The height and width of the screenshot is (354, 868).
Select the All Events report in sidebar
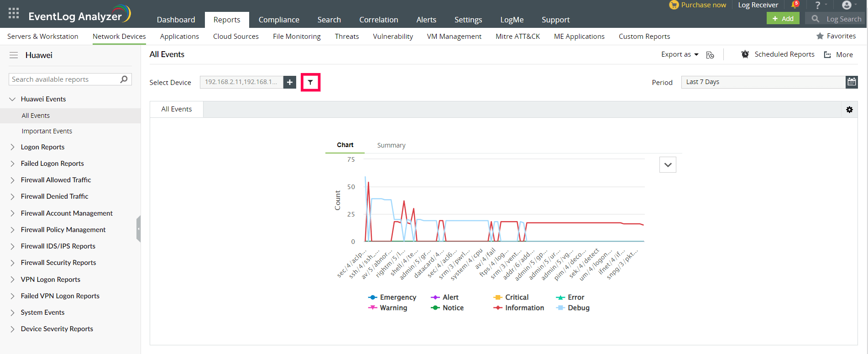click(36, 116)
